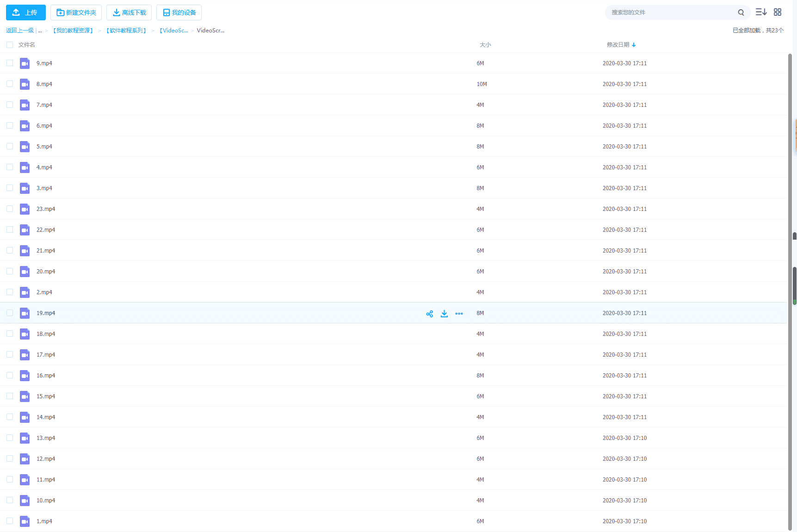Open the file named 18.mp4
The height and width of the screenshot is (532, 797).
[46, 334]
